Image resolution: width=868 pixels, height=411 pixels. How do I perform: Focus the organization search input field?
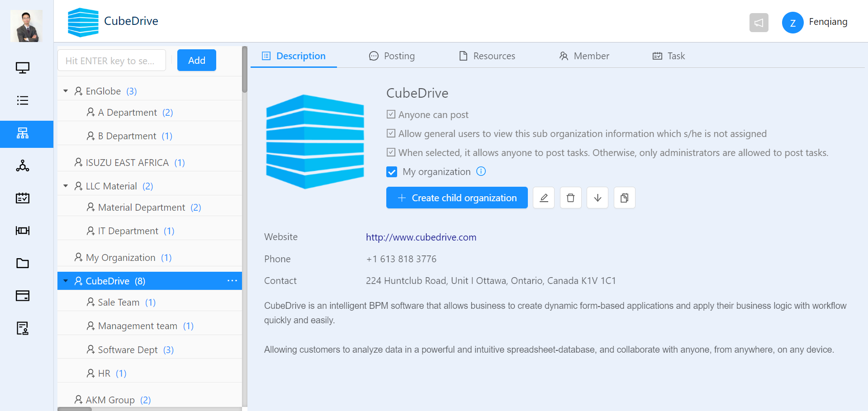click(x=112, y=60)
